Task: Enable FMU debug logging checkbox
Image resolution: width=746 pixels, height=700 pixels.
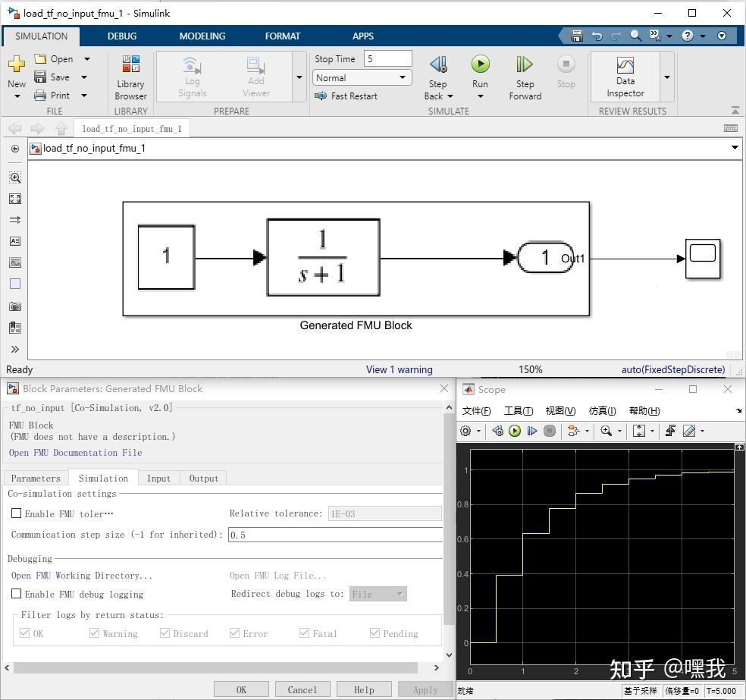Action: coord(17,594)
